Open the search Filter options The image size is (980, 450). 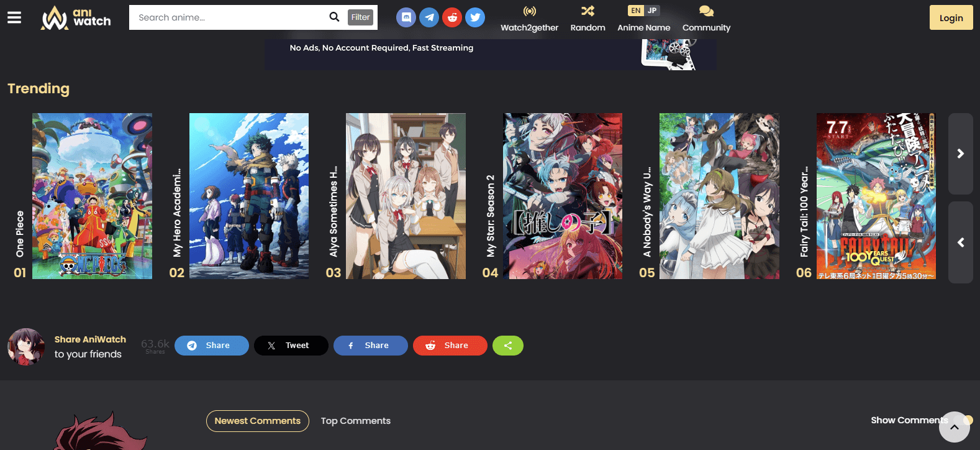pyautogui.click(x=360, y=17)
